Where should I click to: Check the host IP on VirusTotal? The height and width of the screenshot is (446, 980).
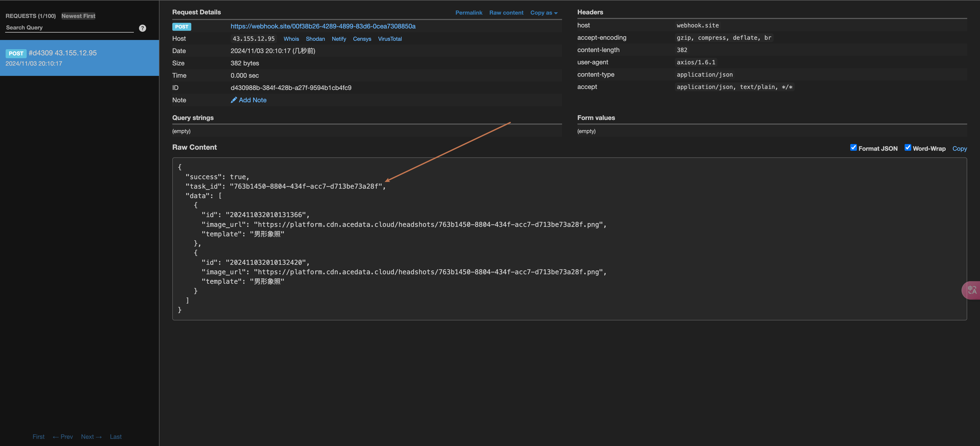(x=389, y=39)
